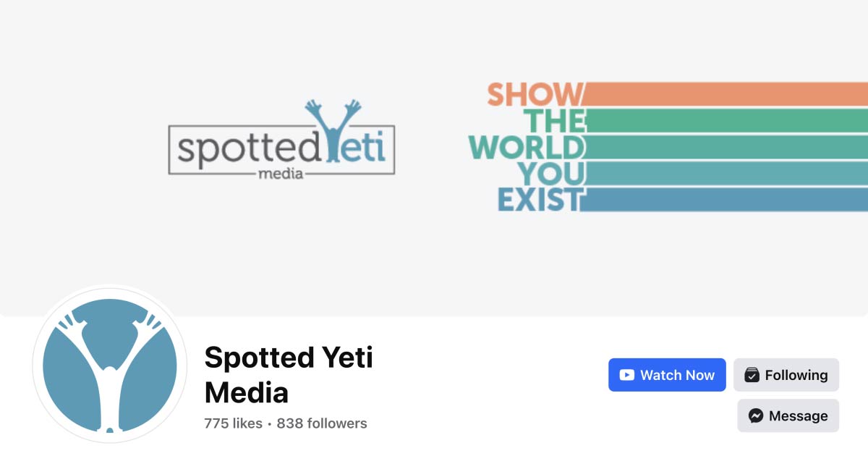The image size is (868, 456).
Task: Click the Messenger icon in Message button
Action: (756, 416)
